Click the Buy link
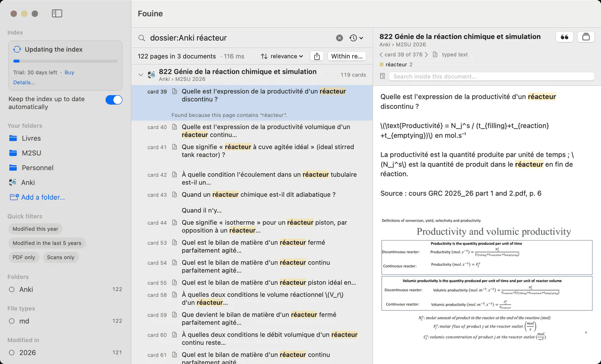 tap(70, 72)
